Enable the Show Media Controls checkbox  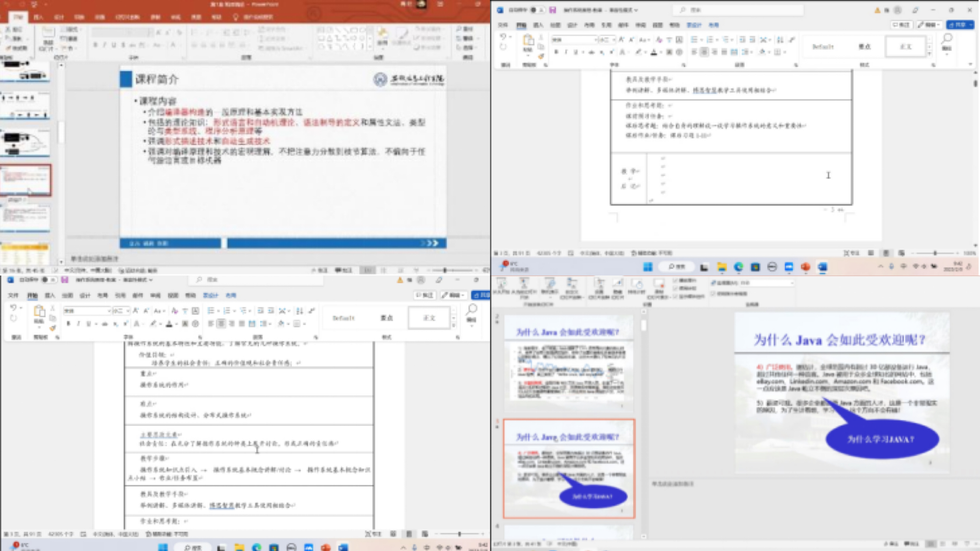click(675, 296)
